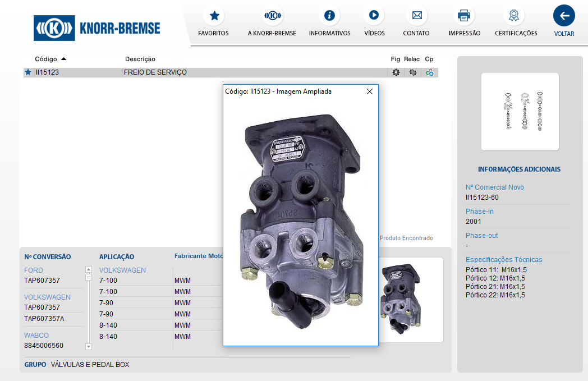This screenshot has height=381, width=588.
Task: Click the Impressão printer icon
Action: (x=464, y=16)
